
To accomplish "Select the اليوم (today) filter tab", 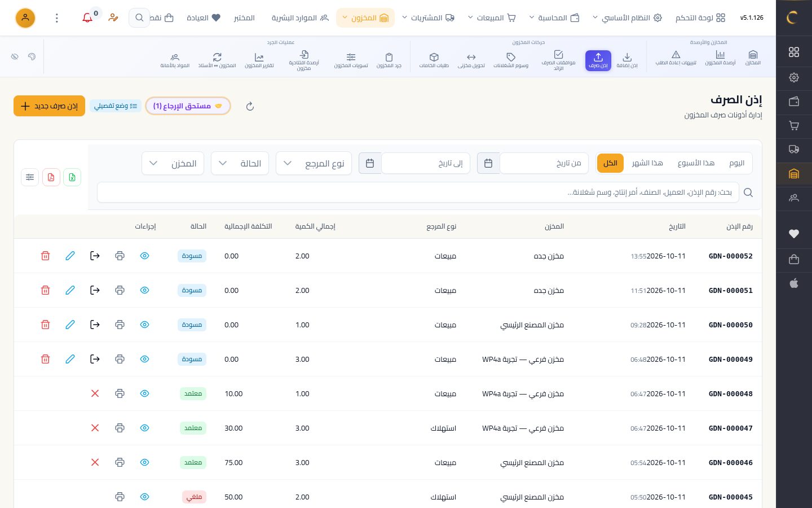I will coord(736,163).
